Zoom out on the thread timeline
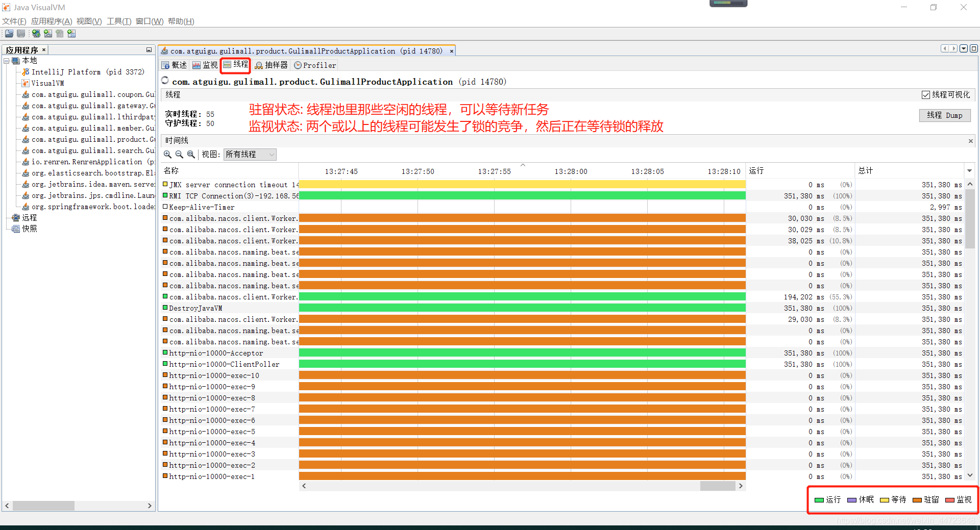Screen dimensions: 980x530 (x=179, y=154)
